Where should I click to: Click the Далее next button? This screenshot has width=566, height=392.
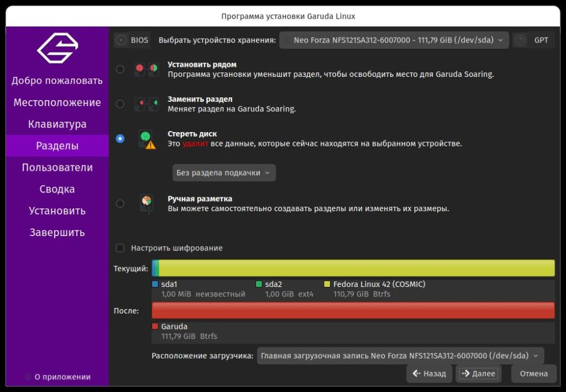point(479,374)
